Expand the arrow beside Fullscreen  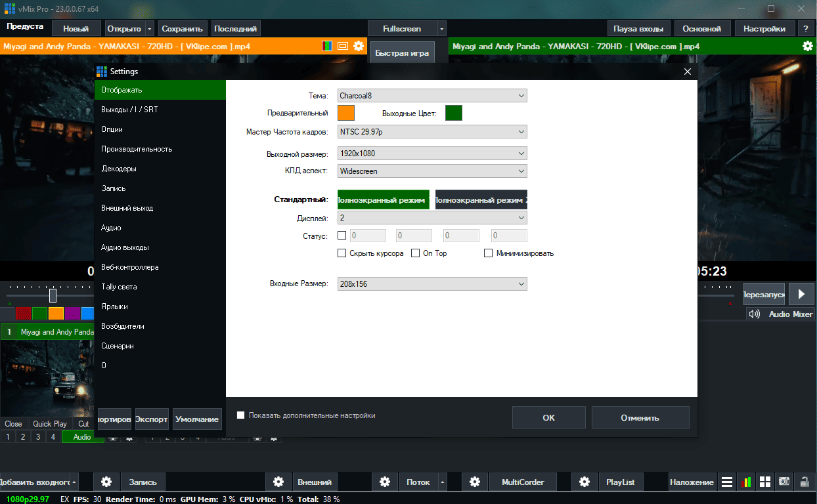point(441,28)
